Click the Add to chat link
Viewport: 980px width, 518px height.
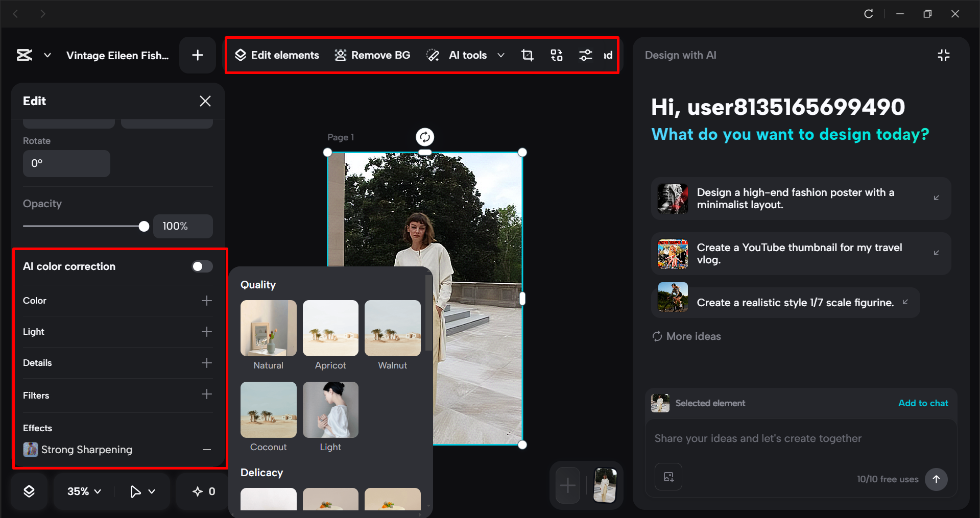[922, 403]
